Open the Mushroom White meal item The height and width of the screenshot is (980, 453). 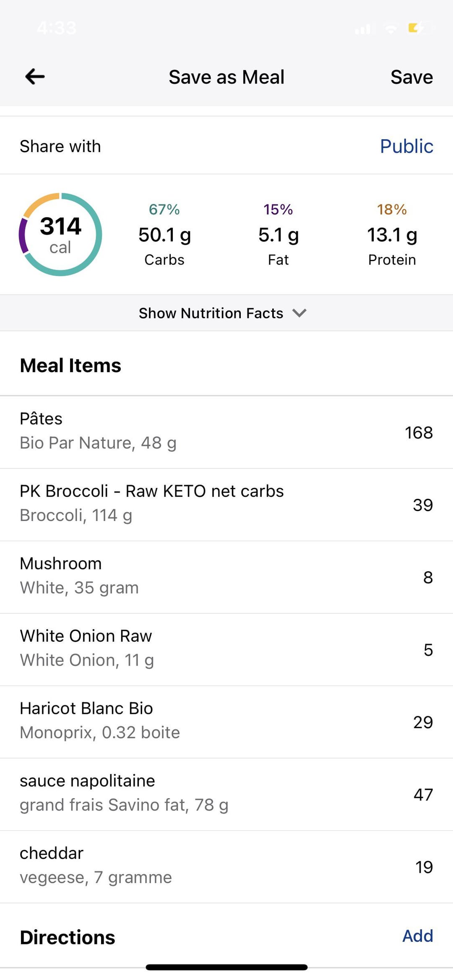point(226,577)
